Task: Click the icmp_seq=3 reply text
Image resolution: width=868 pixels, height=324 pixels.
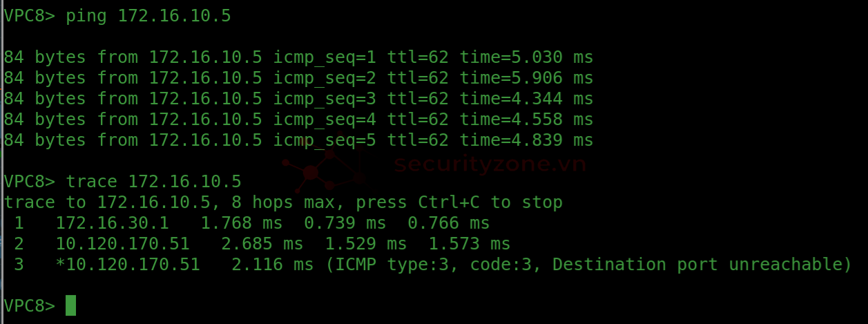Action: pyautogui.click(x=325, y=99)
